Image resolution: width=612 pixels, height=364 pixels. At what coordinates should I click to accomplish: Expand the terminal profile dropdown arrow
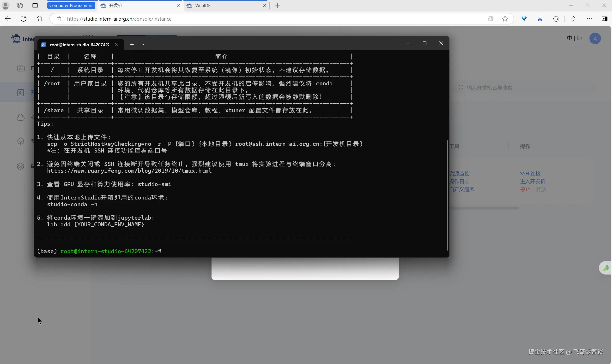tap(143, 44)
